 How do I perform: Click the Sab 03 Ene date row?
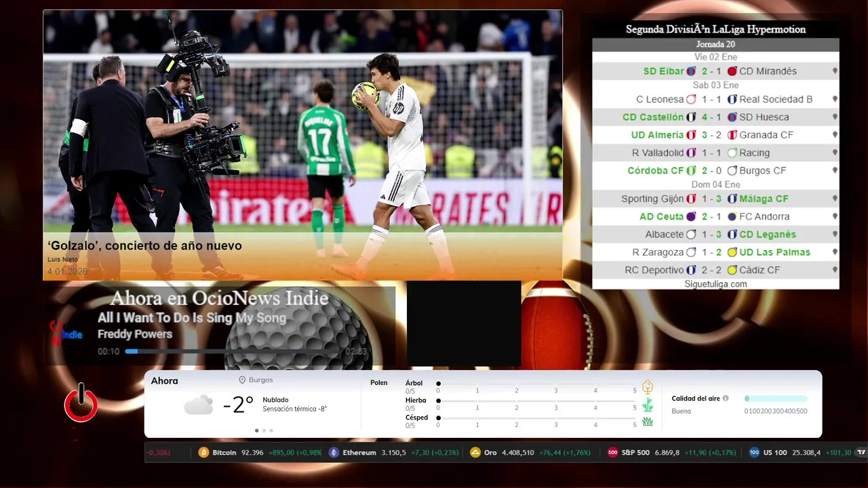[715, 85]
